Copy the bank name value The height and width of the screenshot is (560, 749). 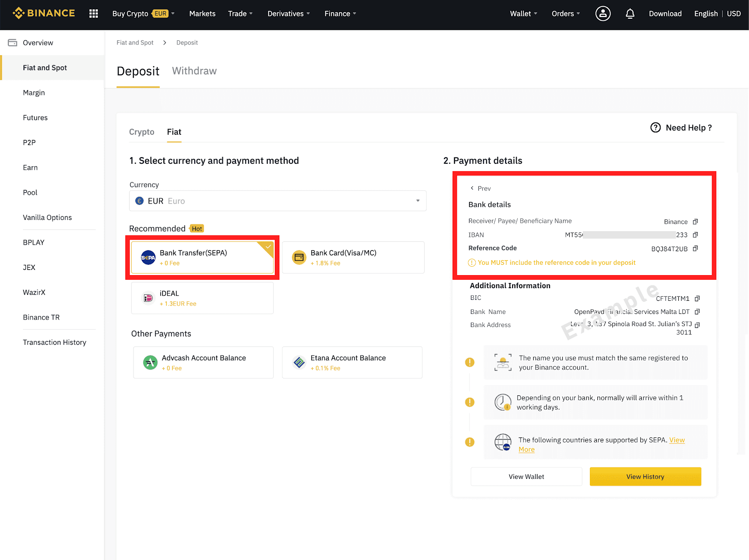tap(697, 312)
